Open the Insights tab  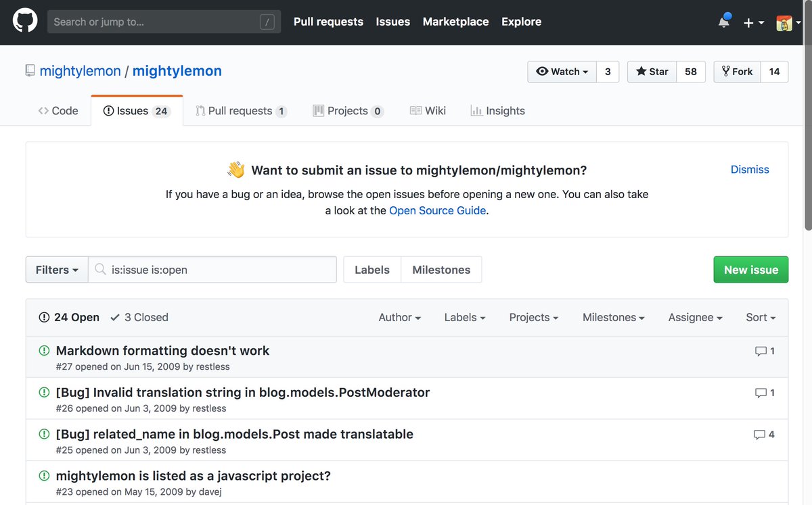click(x=497, y=111)
